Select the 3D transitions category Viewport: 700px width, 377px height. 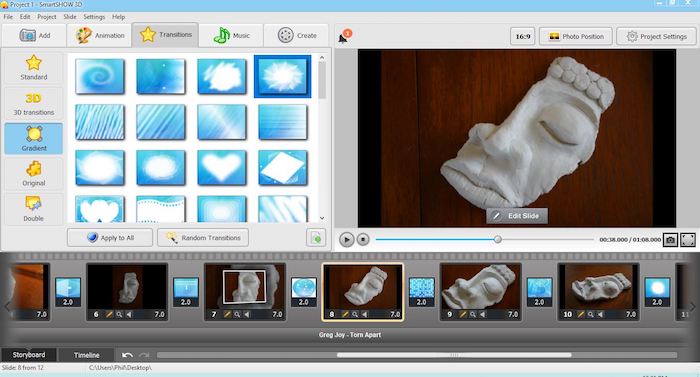[33, 104]
